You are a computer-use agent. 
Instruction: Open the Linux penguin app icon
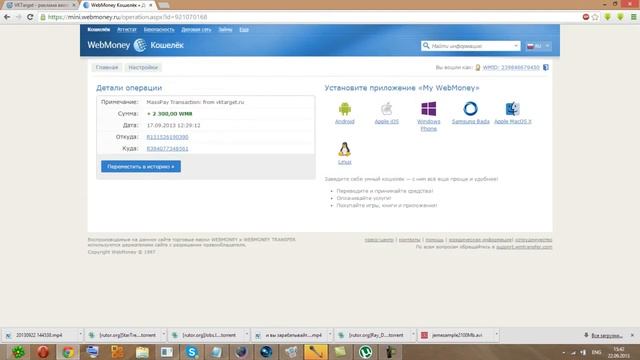point(344,149)
